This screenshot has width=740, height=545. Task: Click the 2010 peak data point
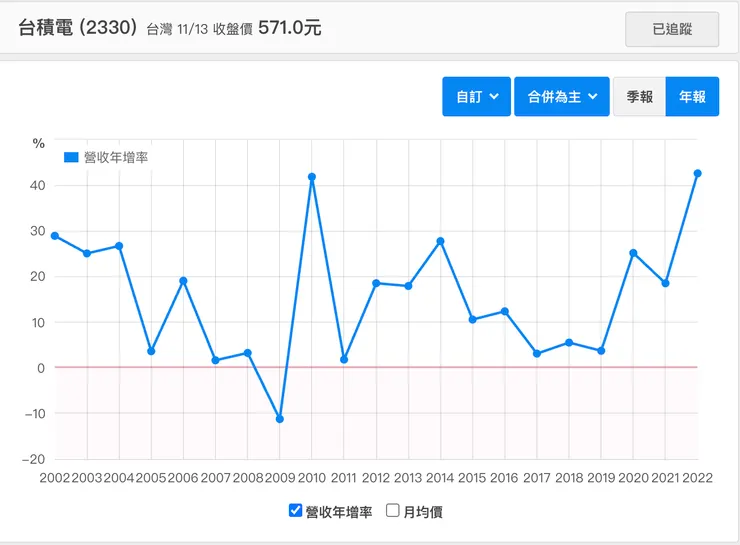[312, 177]
